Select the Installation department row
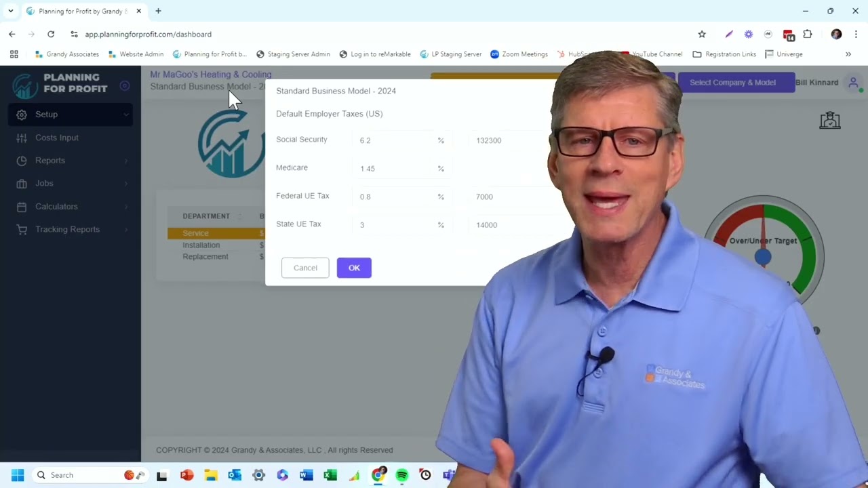The width and height of the screenshot is (868, 488). coord(216,245)
